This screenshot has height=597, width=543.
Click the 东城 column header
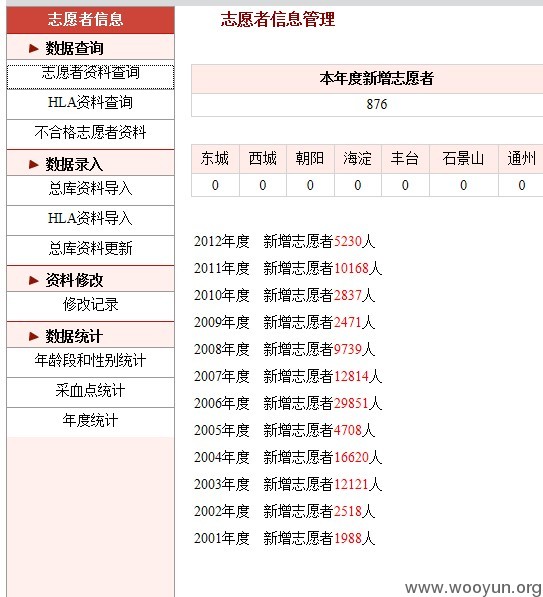[x=215, y=158]
